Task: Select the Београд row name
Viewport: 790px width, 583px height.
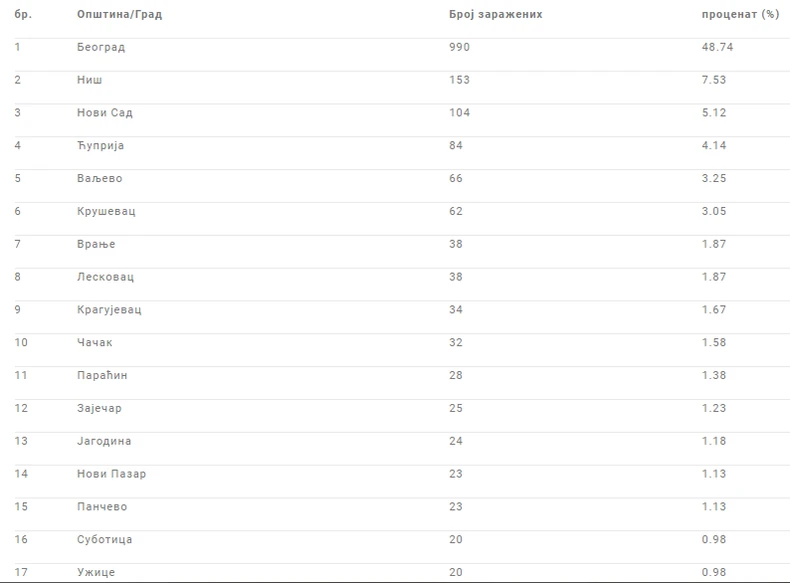Action: coord(101,47)
